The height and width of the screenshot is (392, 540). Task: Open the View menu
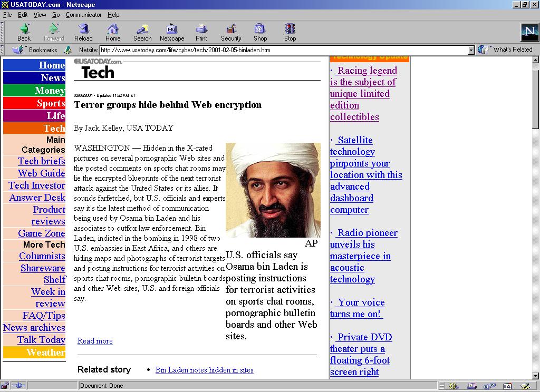(x=40, y=15)
